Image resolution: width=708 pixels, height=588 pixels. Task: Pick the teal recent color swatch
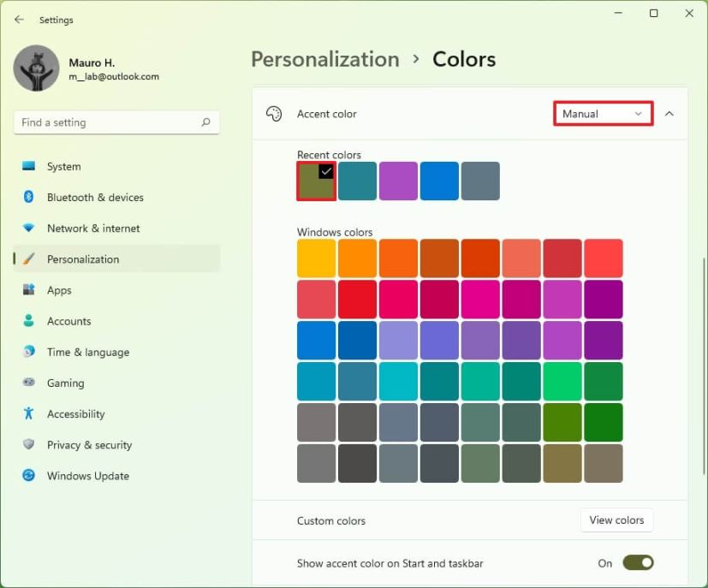click(x=357, y=181)
